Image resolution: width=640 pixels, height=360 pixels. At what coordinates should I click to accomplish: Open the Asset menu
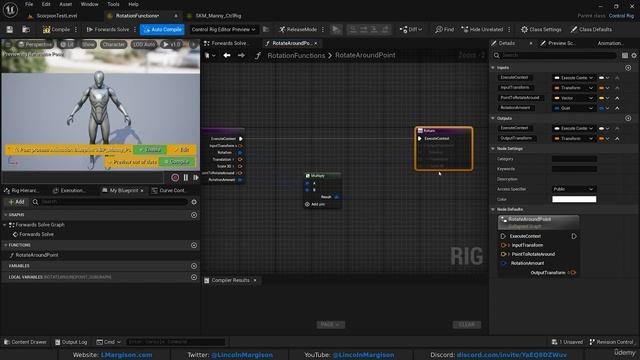66,4
